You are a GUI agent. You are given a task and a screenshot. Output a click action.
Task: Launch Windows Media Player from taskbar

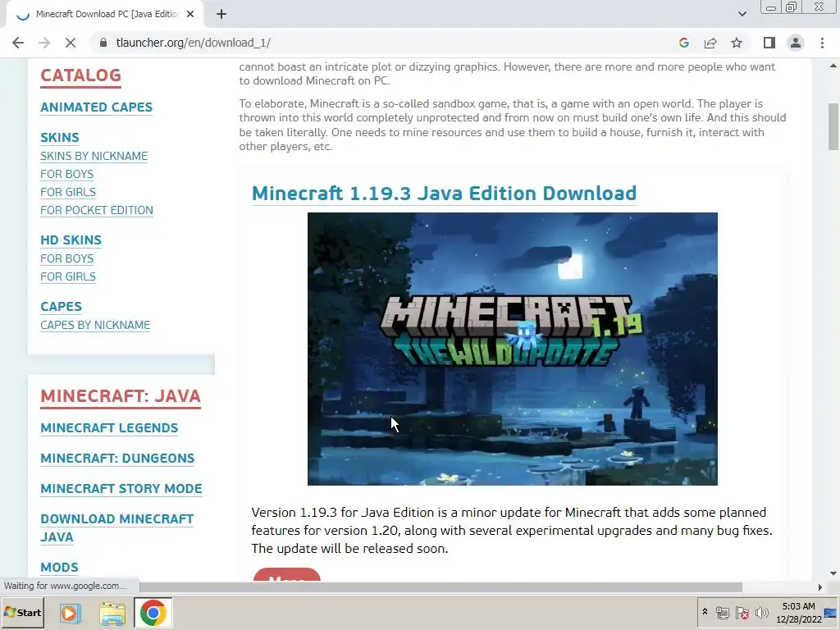70,612
